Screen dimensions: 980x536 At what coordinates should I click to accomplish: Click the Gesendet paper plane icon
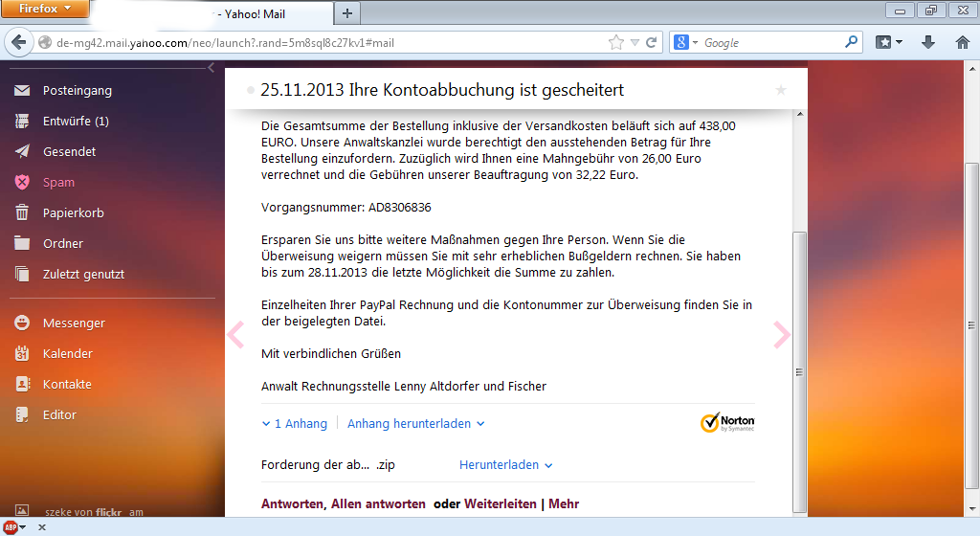[23, 152]
